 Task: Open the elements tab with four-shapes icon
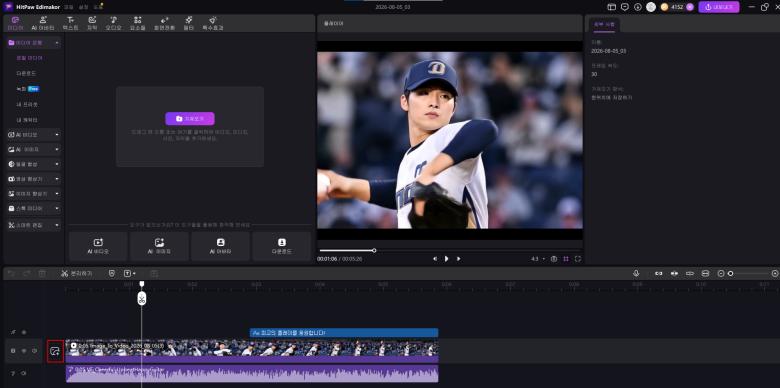click(138, 23)
